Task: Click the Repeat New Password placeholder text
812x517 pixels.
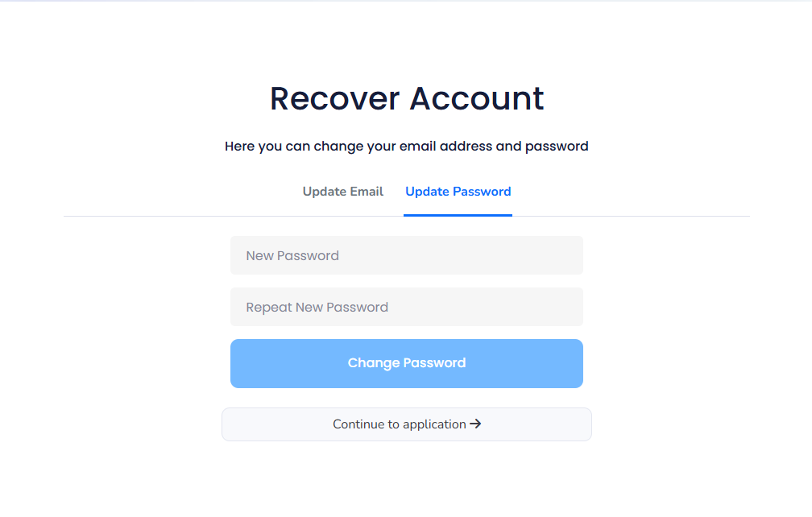Action: tap(317, 308)
